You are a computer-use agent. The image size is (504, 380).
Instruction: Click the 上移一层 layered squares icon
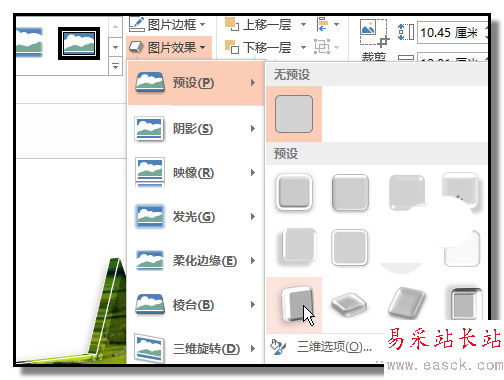pos(232,24)
